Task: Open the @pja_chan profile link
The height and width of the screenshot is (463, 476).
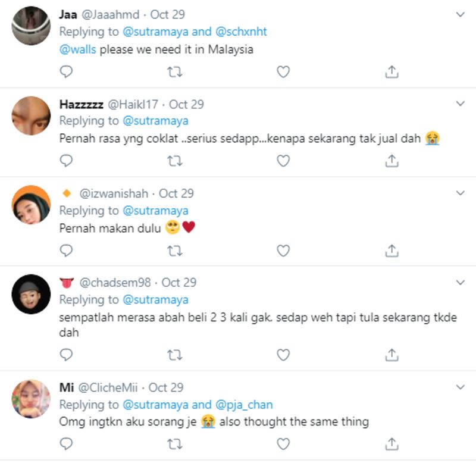Action: pyautogui.click(x=243, y=405)
